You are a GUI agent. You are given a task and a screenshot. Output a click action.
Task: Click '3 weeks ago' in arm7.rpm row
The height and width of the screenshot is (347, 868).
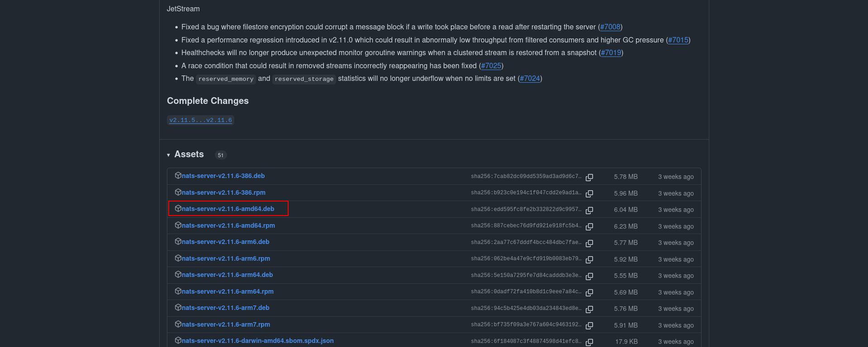point(676,325)
